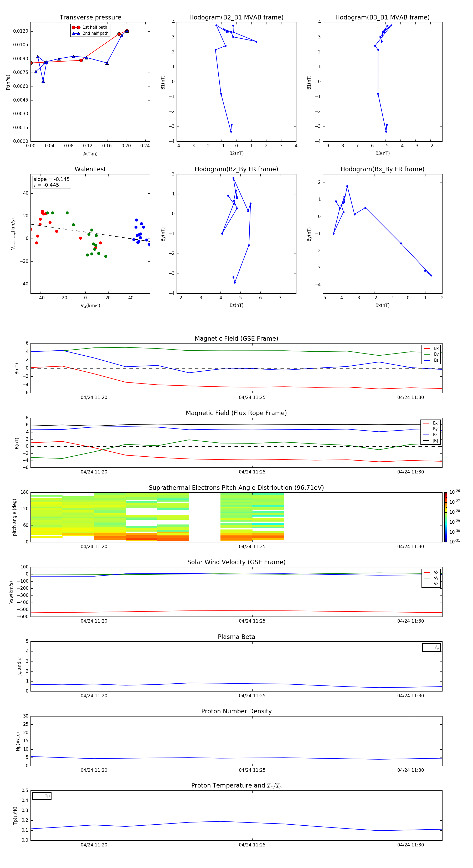Select the Bx legend entry in GSE field panel
The height and width of the screenshot is (868, 473).
click(x=431, y=349)
